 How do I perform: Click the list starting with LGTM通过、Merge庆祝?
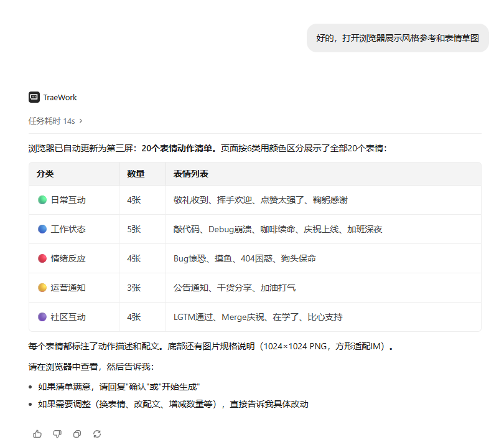click(x=258, y=317)
